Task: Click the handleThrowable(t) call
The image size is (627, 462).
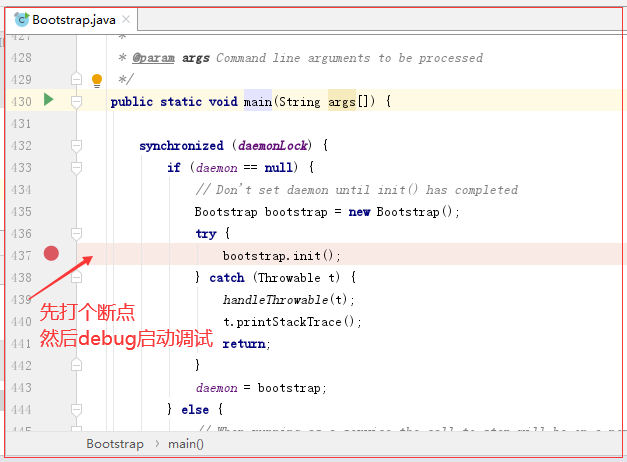Action: pyautogui.click(x=288, y=300)
